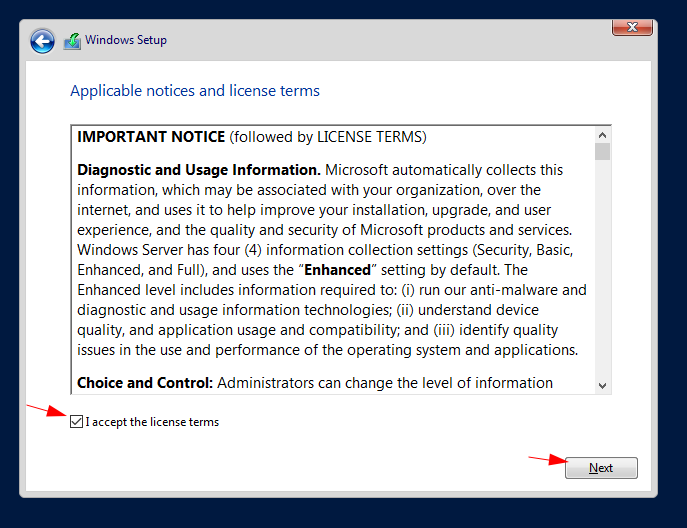Click the Next button
The height and width of the screenshot is (528, 687).
pyautogui.click(x=601, y=468)
